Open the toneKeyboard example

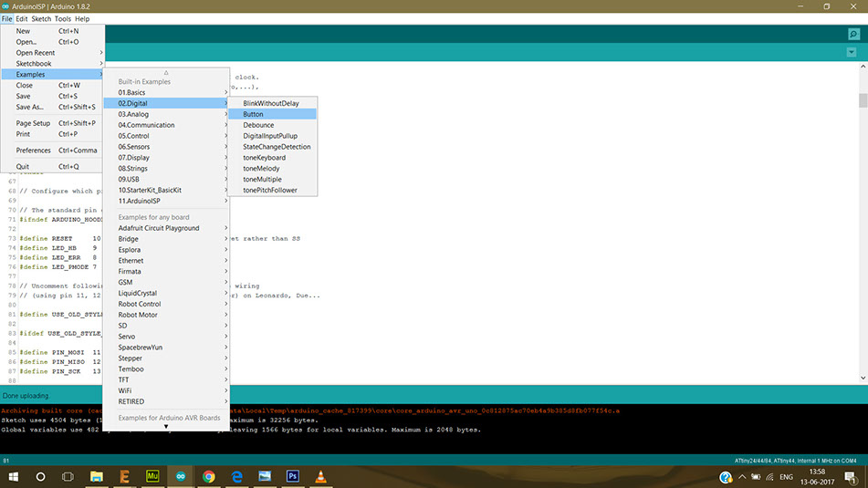(273, 158)
